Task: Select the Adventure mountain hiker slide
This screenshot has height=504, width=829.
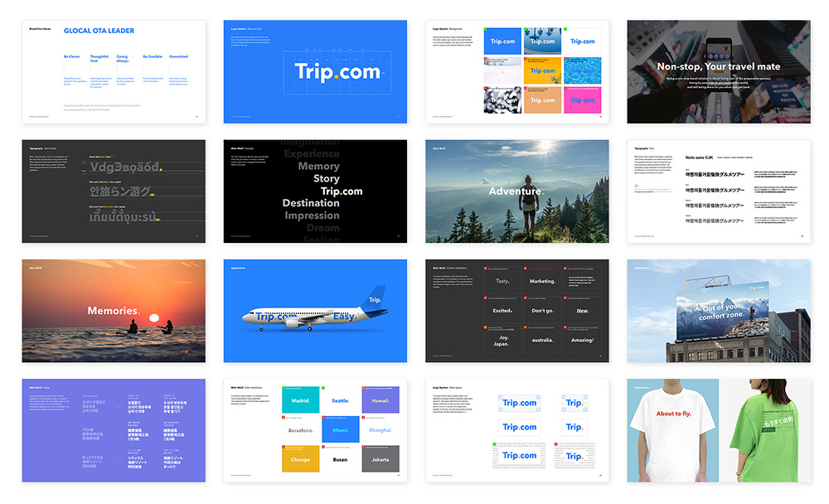Action: (517, 191)
